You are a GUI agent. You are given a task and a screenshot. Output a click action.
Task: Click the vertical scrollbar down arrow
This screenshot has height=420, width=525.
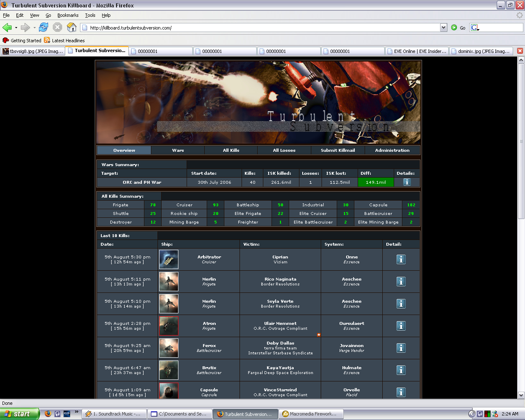pos(521,395)
